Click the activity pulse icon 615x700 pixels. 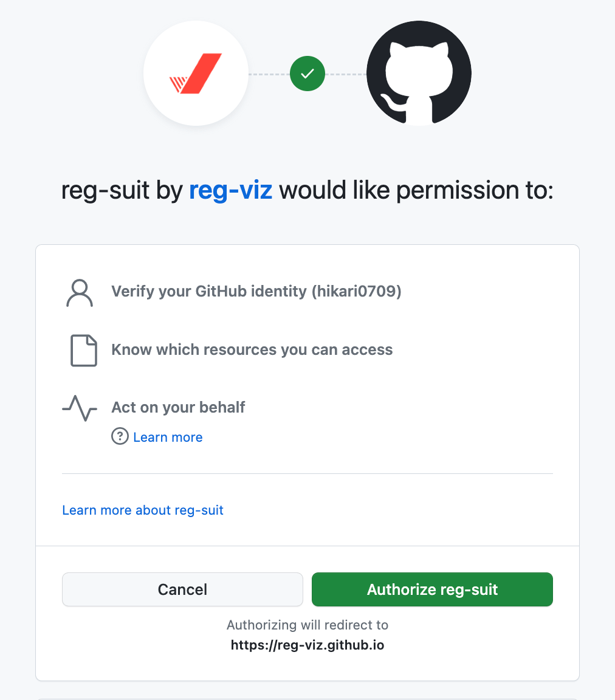(80, 408)
